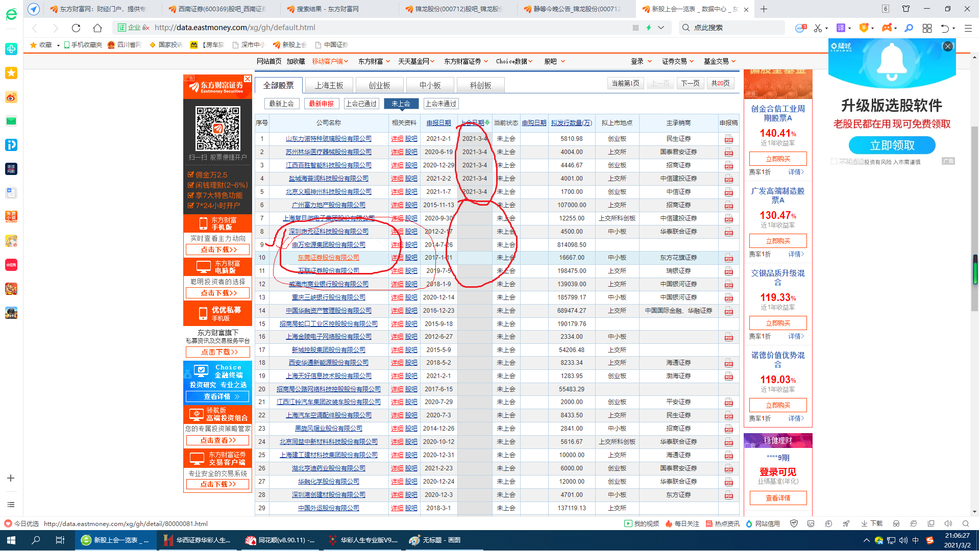
Task: Select the 最新申报 filter option
Action: point(322,104)
